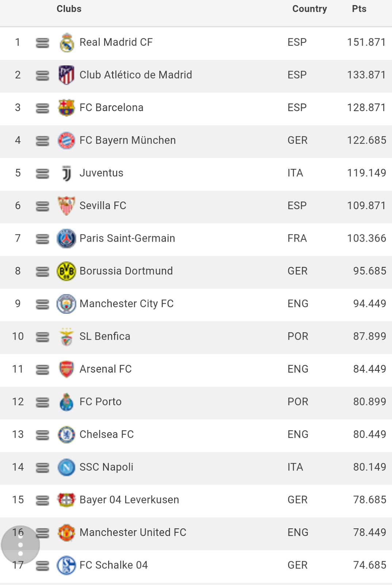Open the Sevilla FC club link
Viewport: 392px width, 585px height.
[103, 205]
